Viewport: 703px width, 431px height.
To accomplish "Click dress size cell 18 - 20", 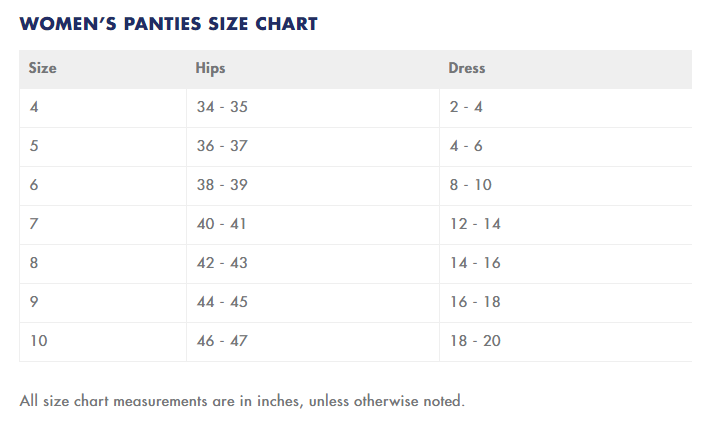I will tap(475, 341).
